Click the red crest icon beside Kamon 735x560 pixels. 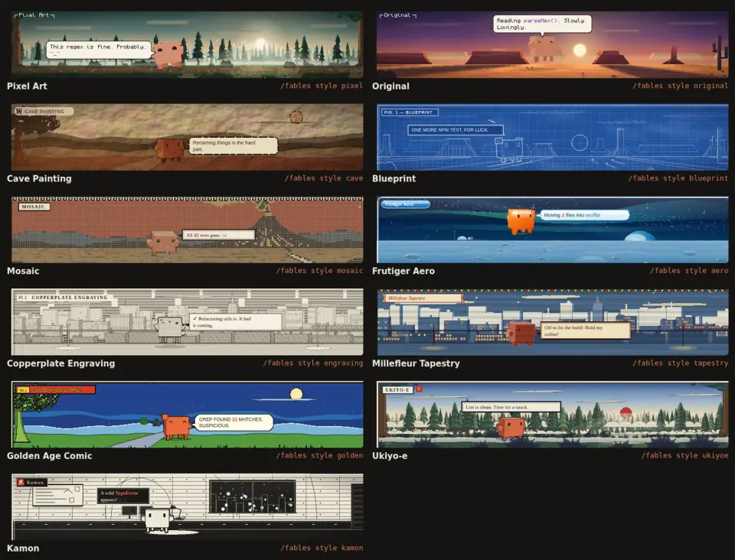click(21, 482)
